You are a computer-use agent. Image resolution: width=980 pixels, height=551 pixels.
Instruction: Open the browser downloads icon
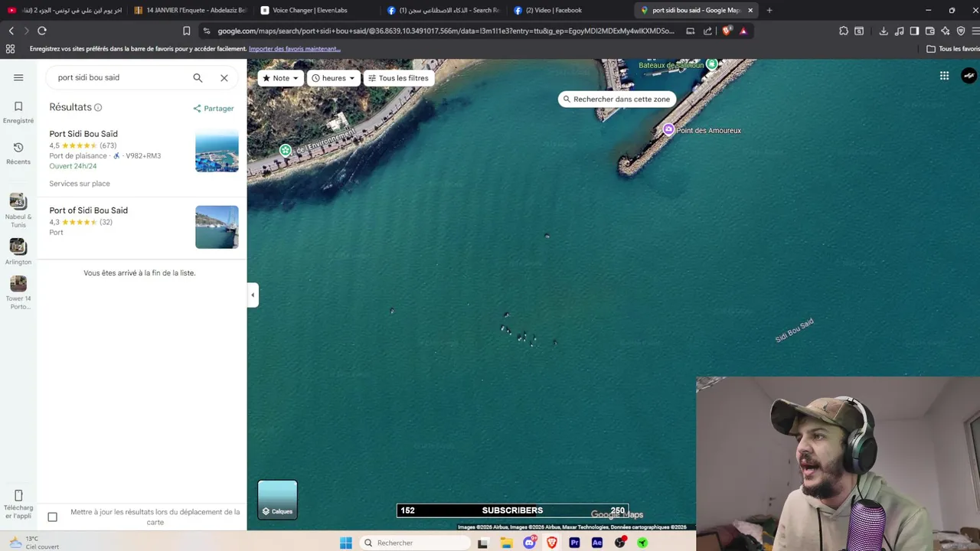(x=884, y=31)
